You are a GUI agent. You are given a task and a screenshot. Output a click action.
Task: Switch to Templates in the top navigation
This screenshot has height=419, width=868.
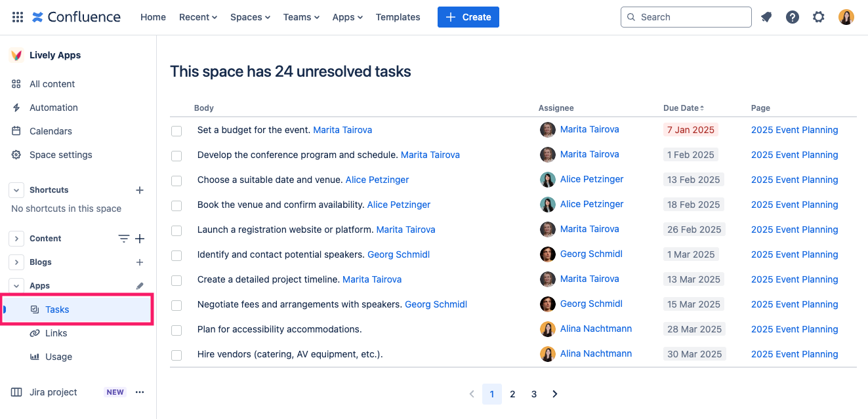(x=398, y=17)
